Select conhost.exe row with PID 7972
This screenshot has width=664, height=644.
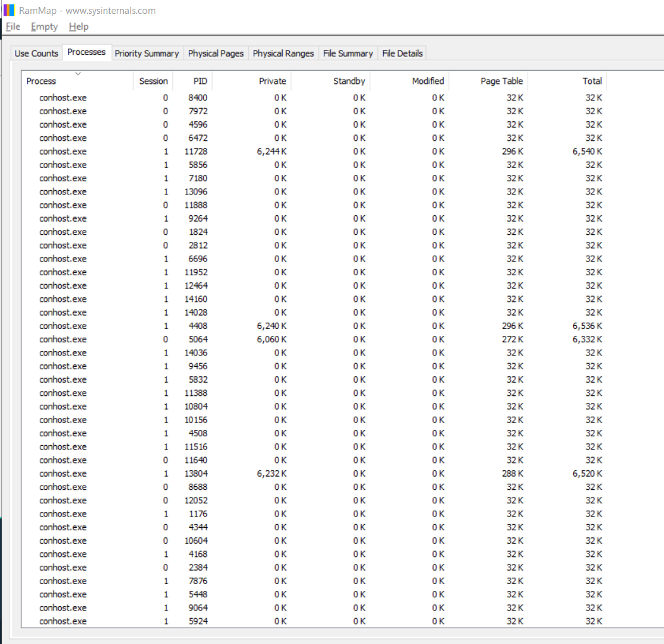314,111
